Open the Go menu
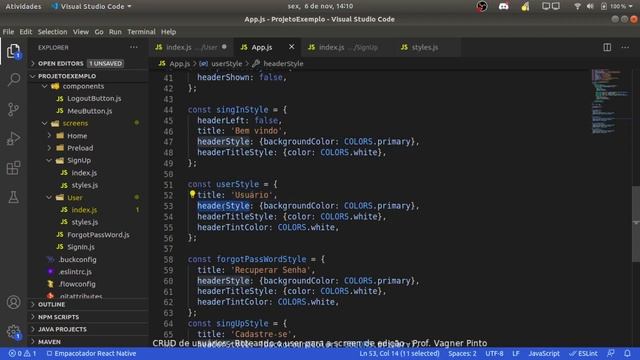 [x=99, y=32]
